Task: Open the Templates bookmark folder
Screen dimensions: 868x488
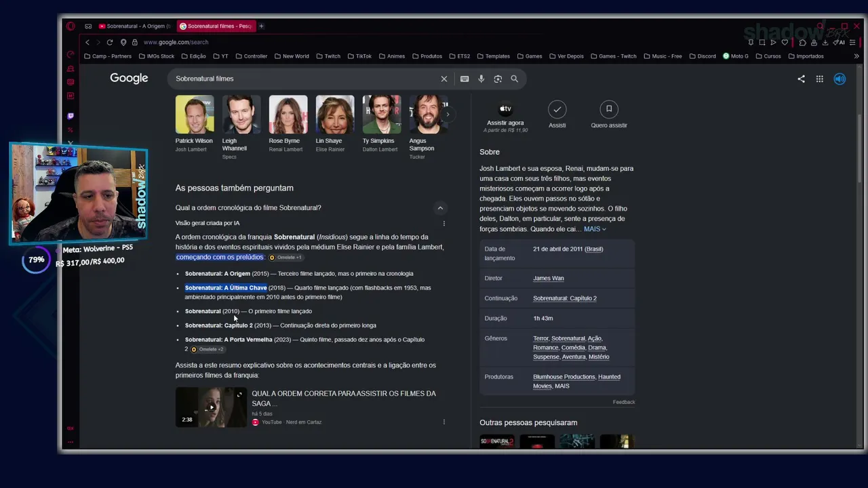Action: click(x=494, y=56)
